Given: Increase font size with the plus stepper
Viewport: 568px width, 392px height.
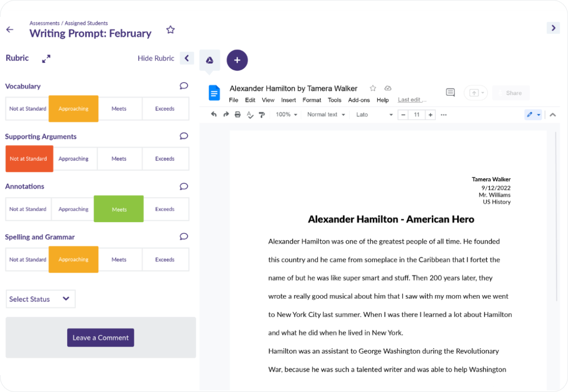Looking at the screenshot, I should tap(430, 115).
